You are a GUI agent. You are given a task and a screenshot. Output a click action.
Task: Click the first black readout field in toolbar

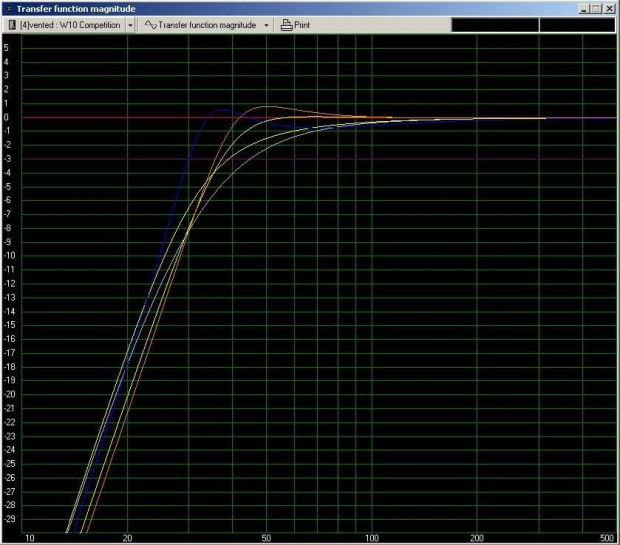point(495,25)
